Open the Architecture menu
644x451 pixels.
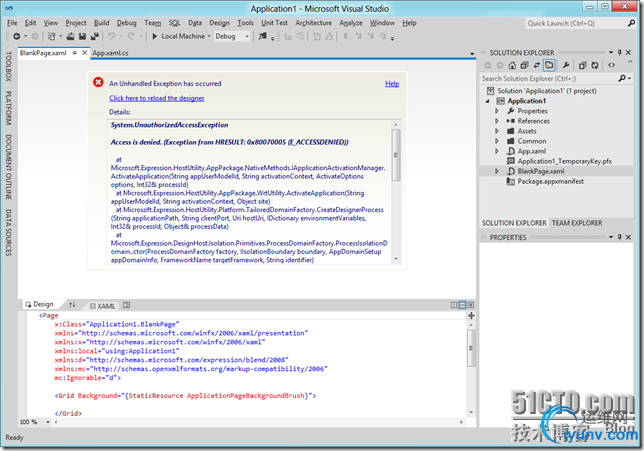click(313, 23)
